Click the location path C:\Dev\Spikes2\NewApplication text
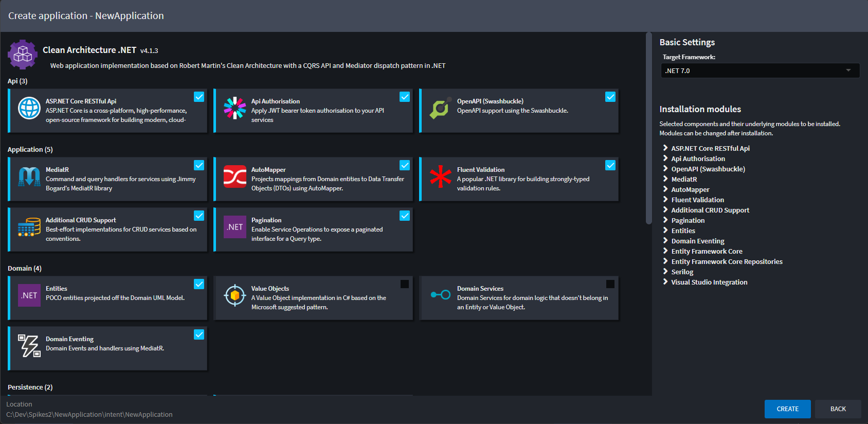The height and width of the screenshot is (424, 868). [89, 415]
